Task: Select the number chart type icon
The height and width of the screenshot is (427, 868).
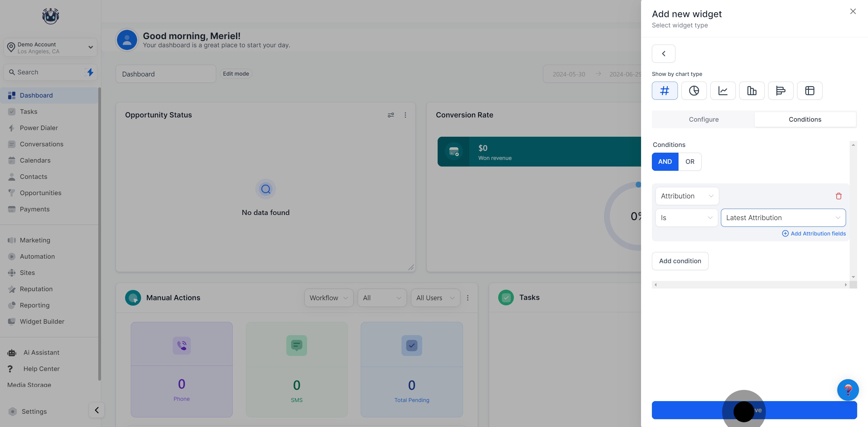Action: [665, 91]
